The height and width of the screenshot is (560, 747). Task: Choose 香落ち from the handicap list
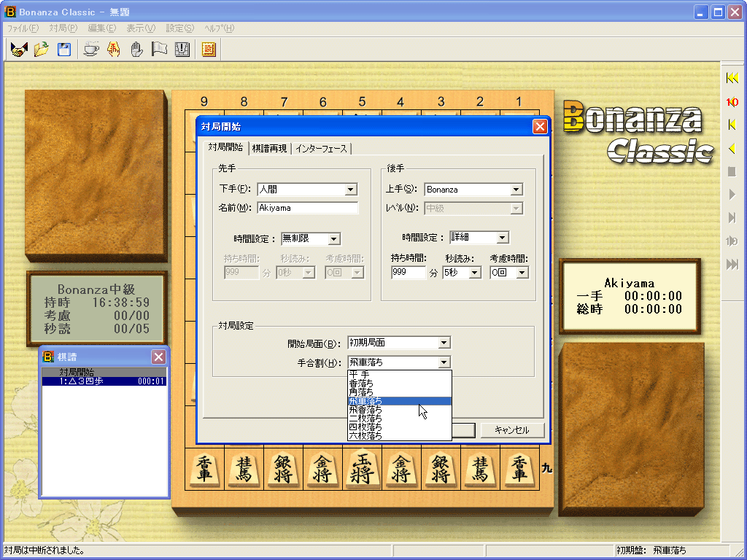pyautogui.click(x=399, y=384)
